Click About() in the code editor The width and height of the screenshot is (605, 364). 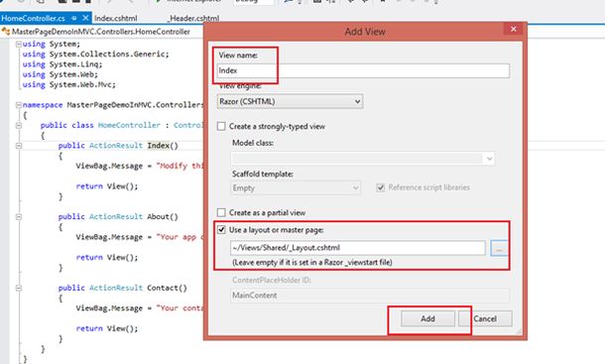tap(163, 216)
